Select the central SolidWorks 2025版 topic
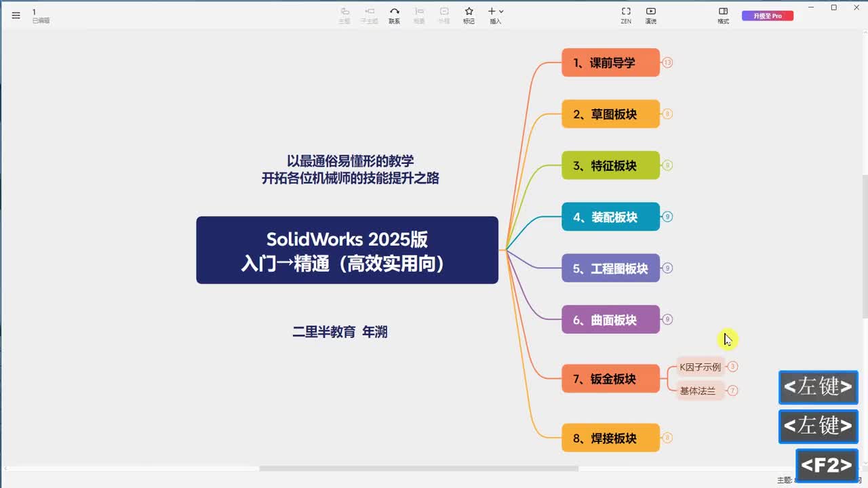This screenshot has width=868, height=488. pyautogui.click(x=347, y=250)
